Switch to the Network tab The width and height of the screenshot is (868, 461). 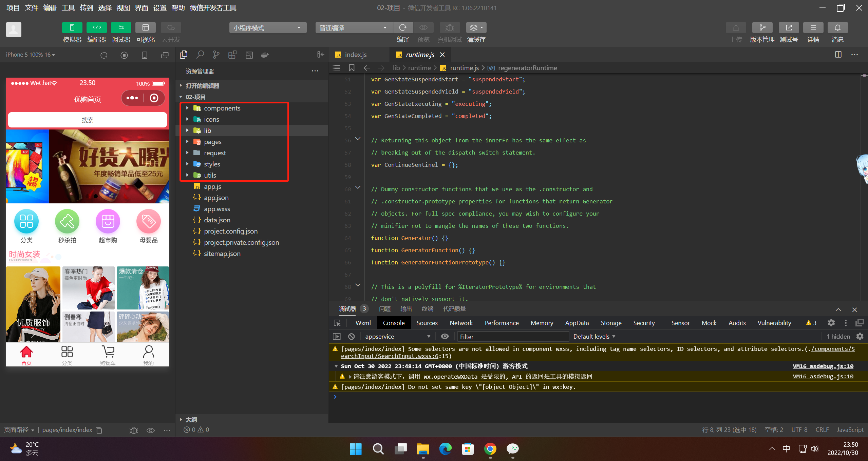[461, 323]
